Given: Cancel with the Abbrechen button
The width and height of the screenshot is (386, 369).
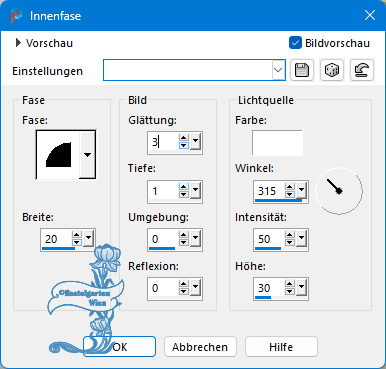Looking at the screenshot, I should point(200,347).
